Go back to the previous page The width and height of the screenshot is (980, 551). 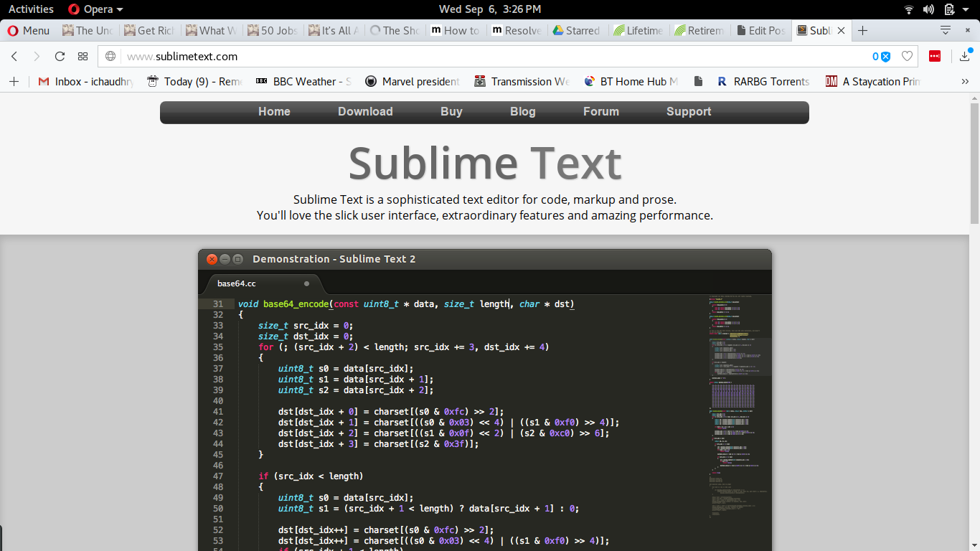pyautogui.click(x=14, y=56)
